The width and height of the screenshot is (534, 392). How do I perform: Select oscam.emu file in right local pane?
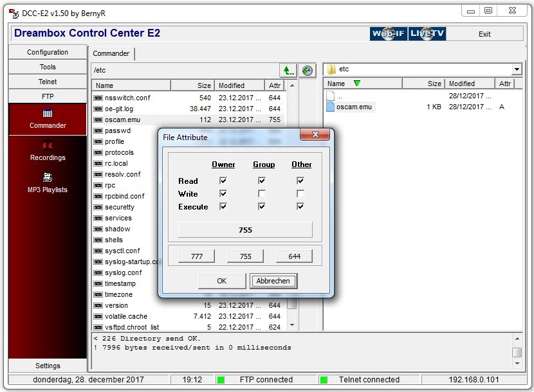[354, 107]
